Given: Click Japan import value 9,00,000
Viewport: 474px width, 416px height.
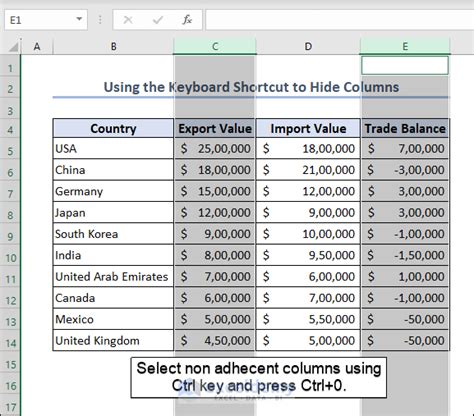Looking at the screenshot, I should pyautogui.click(x=308, y=212).
